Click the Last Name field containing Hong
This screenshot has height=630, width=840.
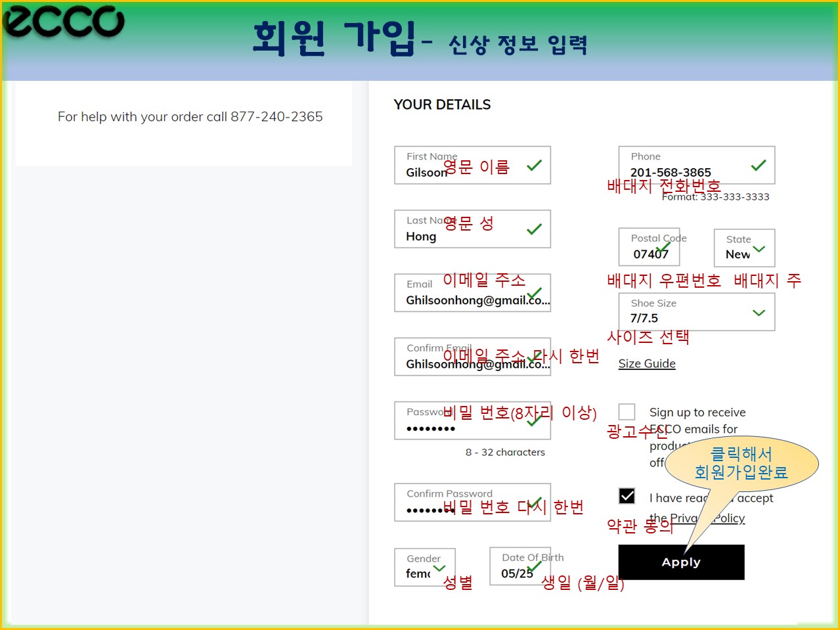tap(472, 229)
